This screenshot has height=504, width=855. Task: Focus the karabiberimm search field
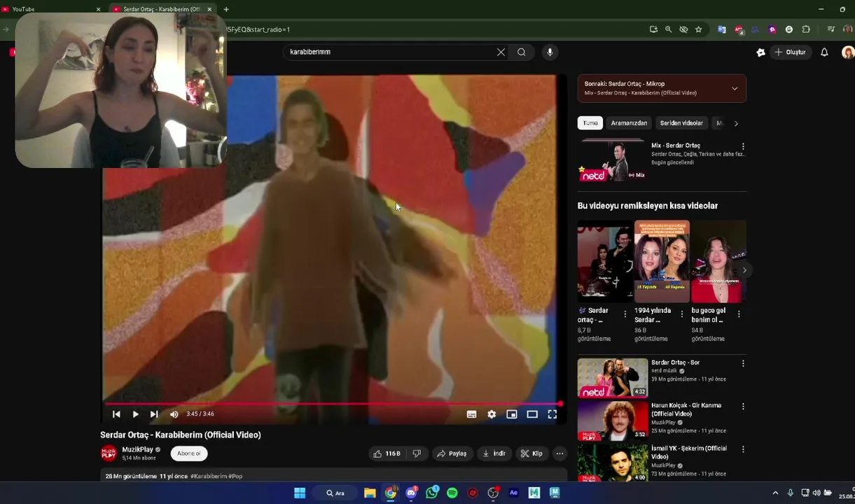[x=389, y=52]
